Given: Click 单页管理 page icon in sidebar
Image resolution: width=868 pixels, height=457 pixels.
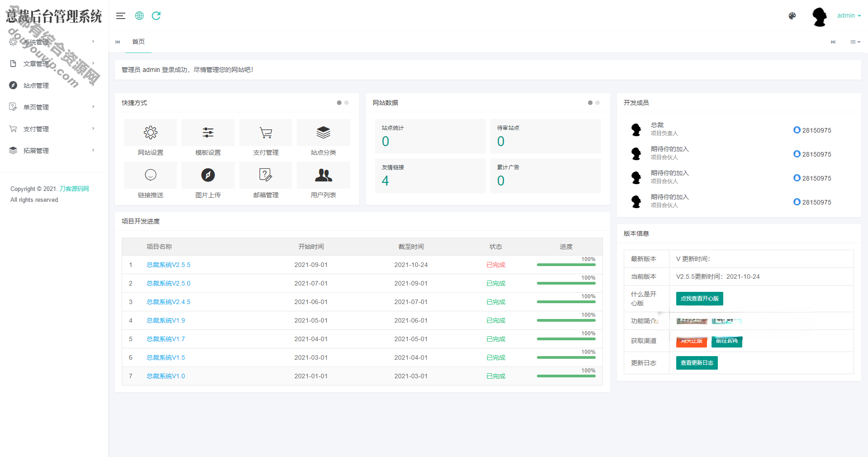Looking at the screenshot, I should click(x=13, y=107).
